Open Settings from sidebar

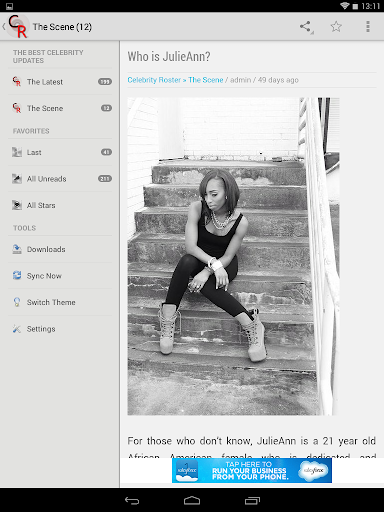[x=60, y=329]
